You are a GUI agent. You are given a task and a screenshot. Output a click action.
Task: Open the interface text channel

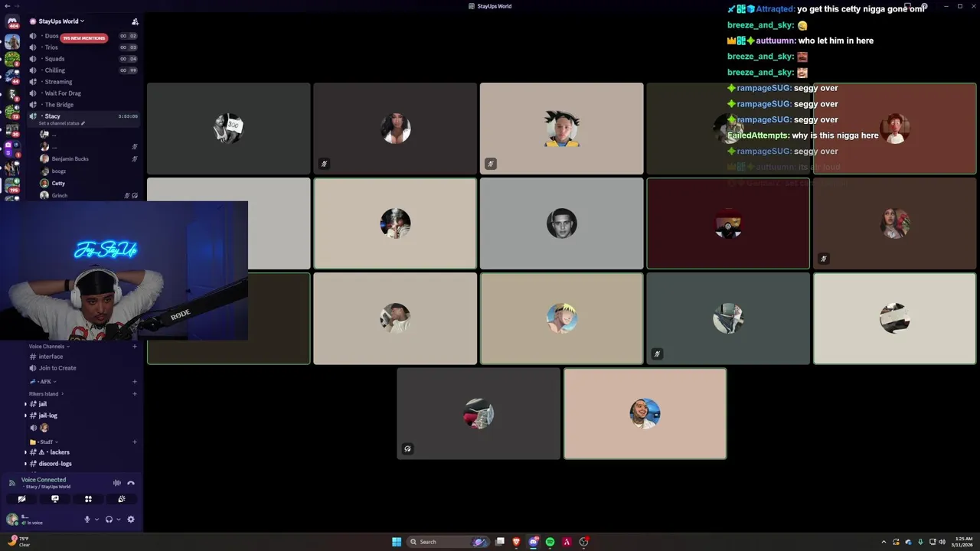84,357
